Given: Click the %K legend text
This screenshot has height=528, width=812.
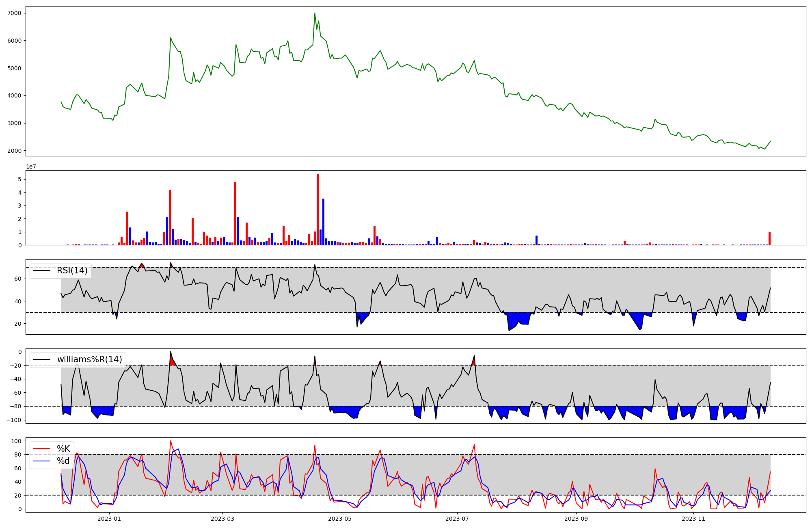Looking at the screenshot, I should (63, 449).
